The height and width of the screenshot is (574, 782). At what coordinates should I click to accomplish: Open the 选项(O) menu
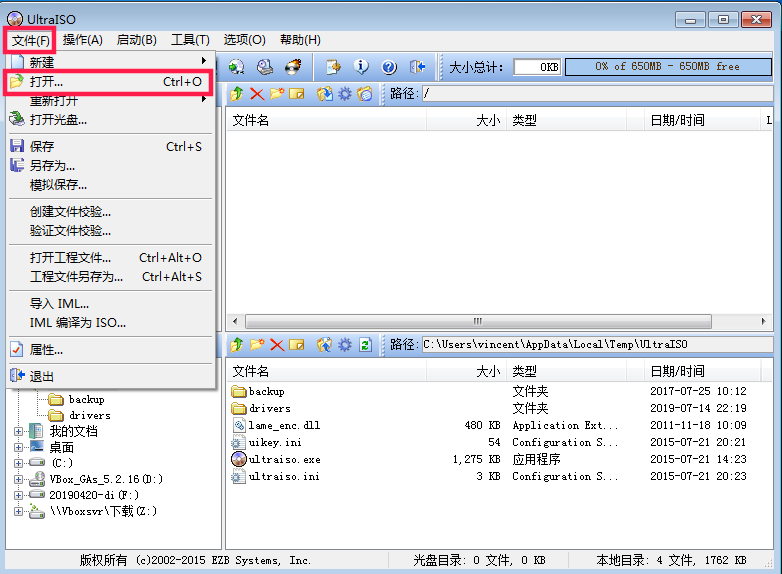coord(244,40)
